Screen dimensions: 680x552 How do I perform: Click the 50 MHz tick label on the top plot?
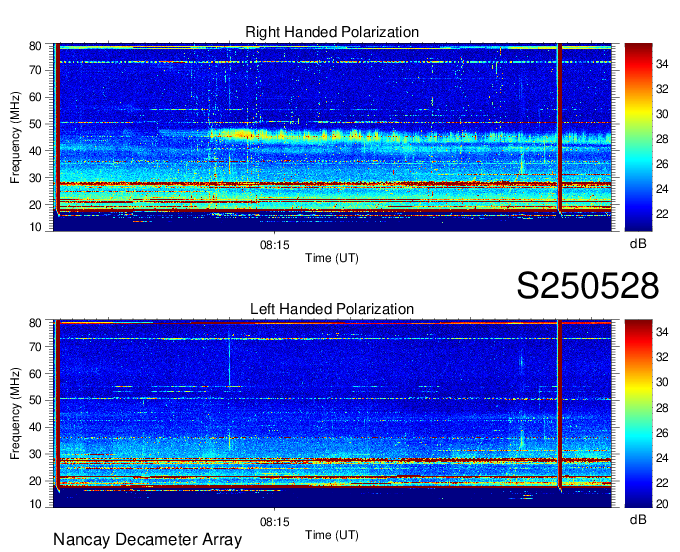coord(35,124)
